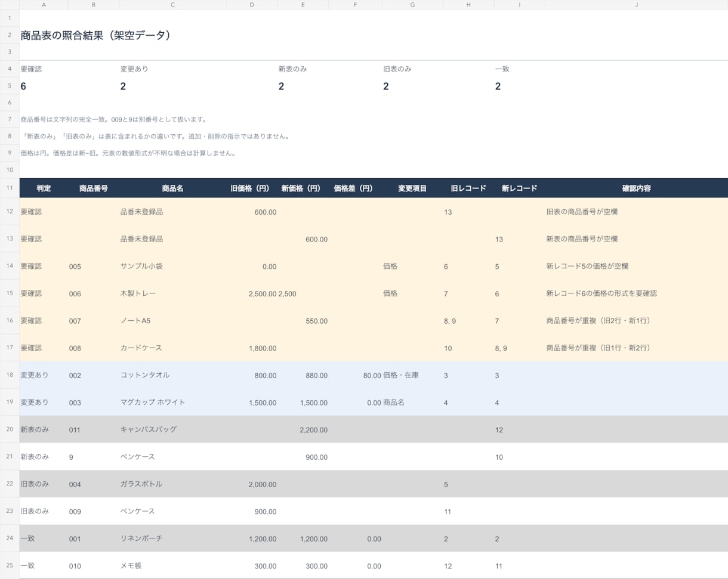Select column J header
Screen dimensions: 728x579
[x=636, y=5]
